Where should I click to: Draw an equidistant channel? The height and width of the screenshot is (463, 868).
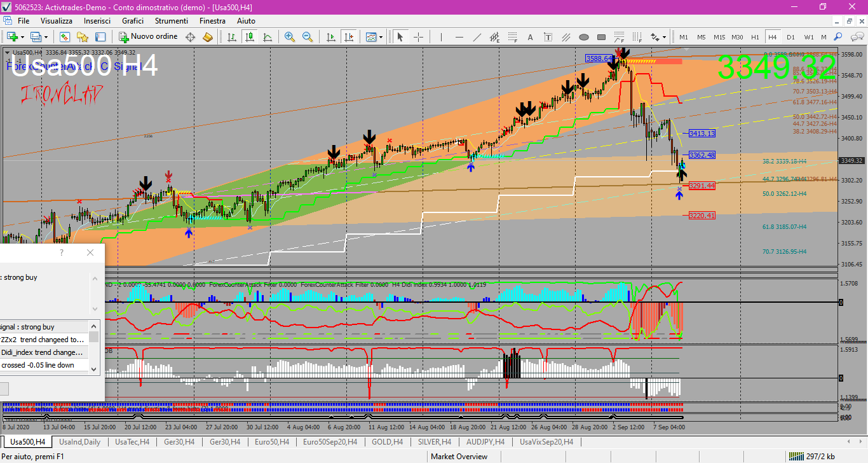pyautogui.click(x=494, y=37)
